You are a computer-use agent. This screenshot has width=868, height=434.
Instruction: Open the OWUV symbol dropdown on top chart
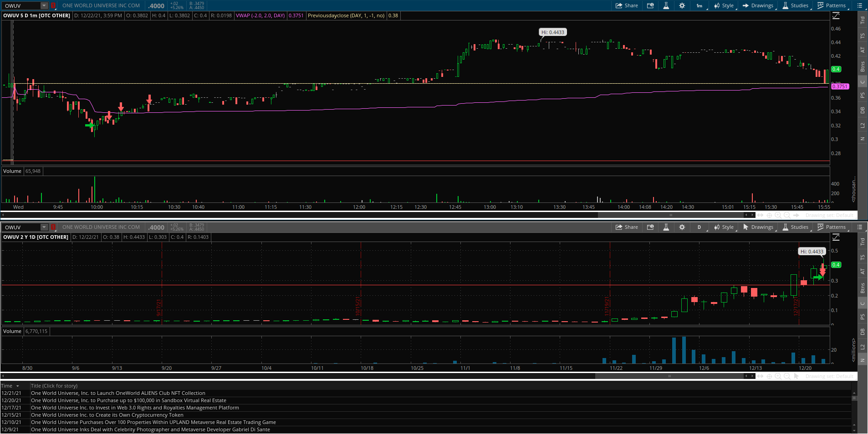point(44,6)
